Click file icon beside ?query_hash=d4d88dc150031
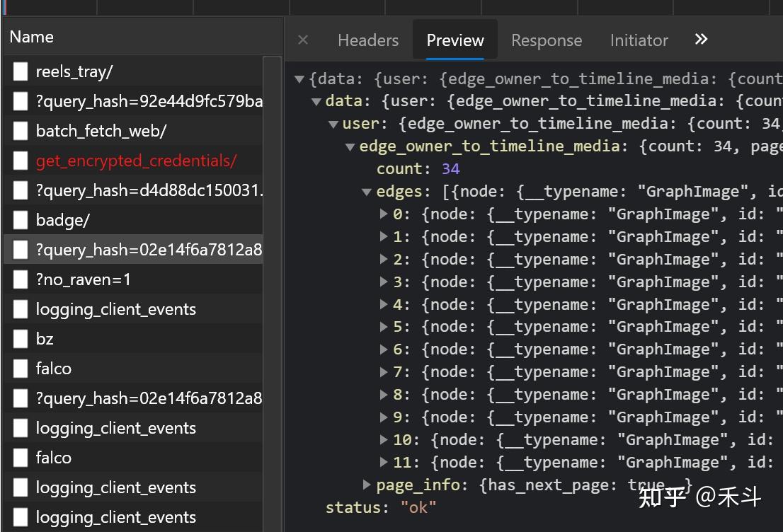The image size is (783, 532). [21, 190]
